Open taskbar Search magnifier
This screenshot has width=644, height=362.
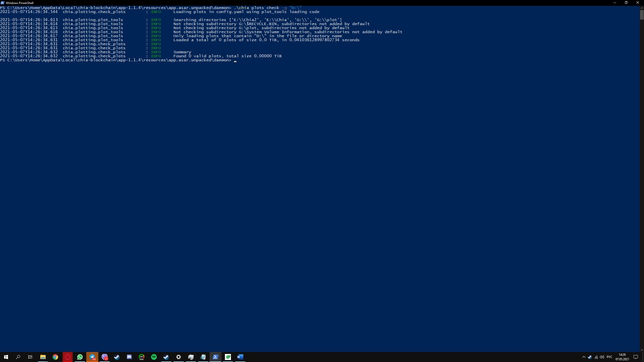pyautogui.click(x=18, y=357)
